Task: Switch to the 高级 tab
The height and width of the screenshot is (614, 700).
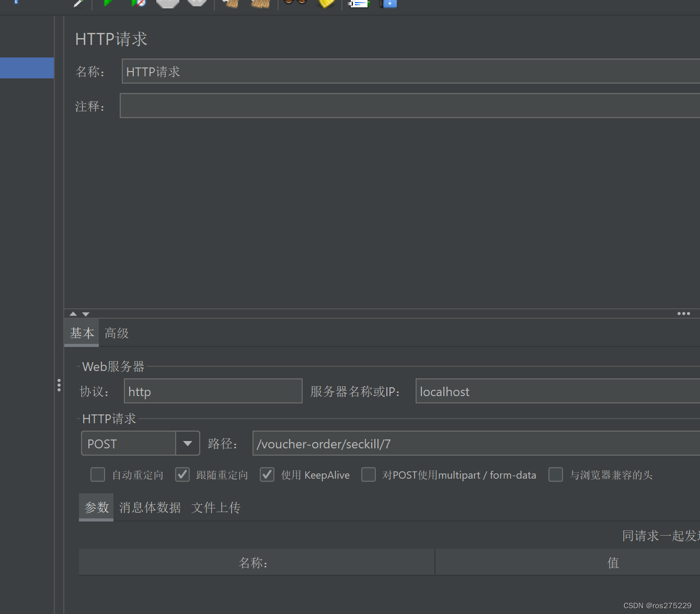Action: 117,333
